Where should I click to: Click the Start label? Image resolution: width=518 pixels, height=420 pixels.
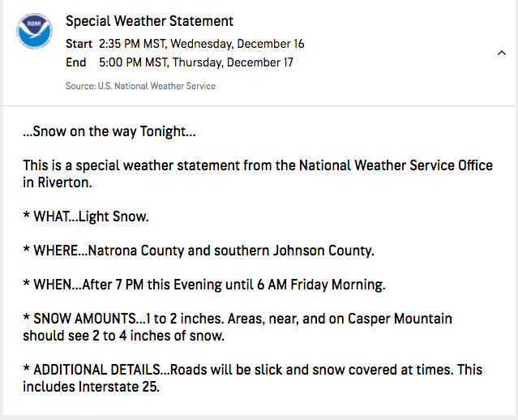click(79, 44)
